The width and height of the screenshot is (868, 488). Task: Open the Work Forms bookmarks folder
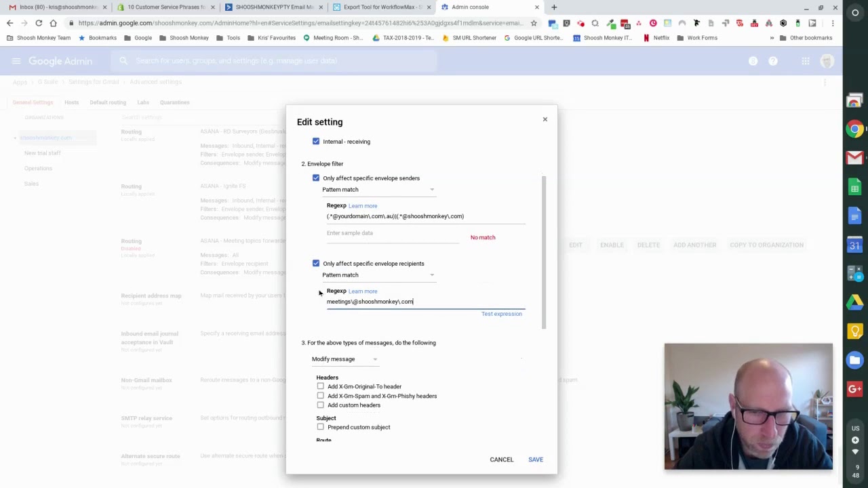pos(697,38)
